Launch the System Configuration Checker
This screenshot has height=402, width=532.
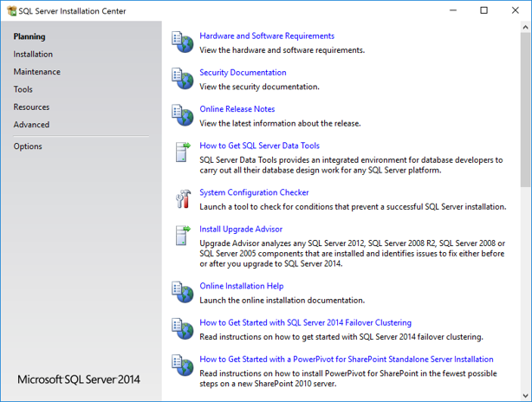click(x=254, y=192)
